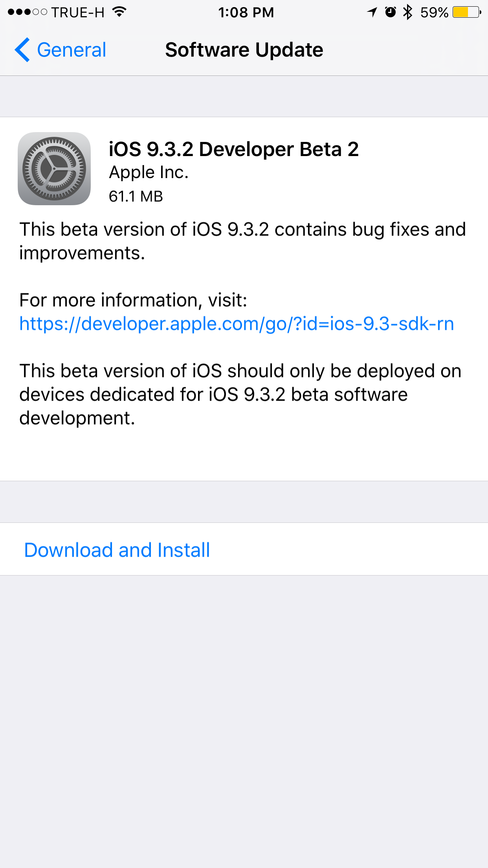
Task: Tap the TRUE-H carrier label
Action: coord(78,12)
